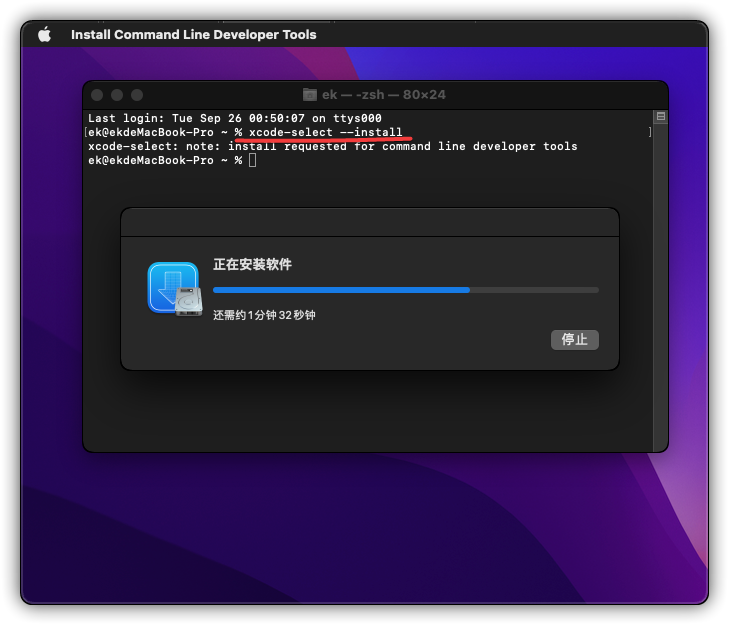Minimize the Terminal window with the second traffic light button

click(x=117, y=95)
